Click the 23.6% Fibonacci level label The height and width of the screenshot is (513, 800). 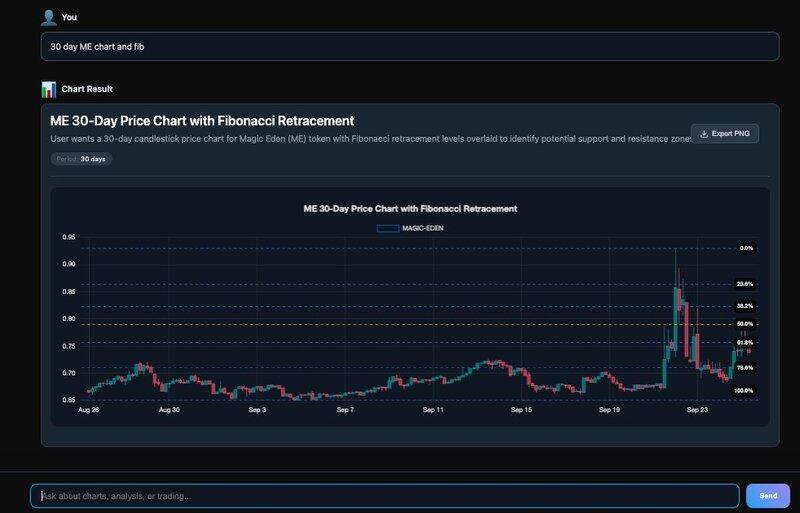tap(745, 284)
